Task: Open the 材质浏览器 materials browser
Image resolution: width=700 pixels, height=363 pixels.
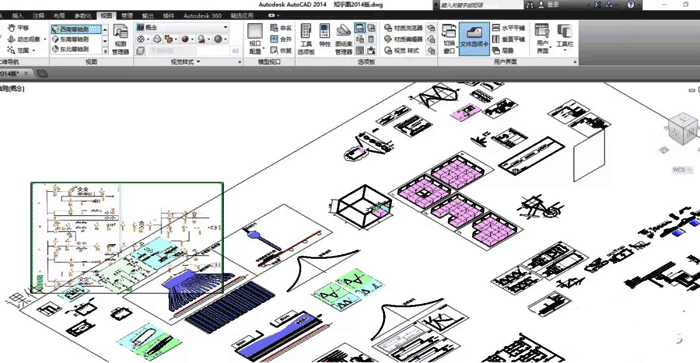Action: [x=403, y=28]
